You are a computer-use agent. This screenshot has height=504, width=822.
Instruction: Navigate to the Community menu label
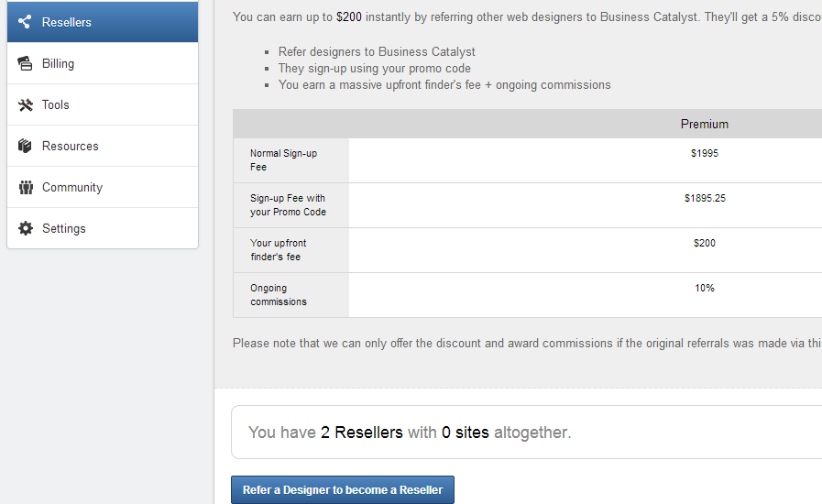pyautogui.click(x=72, y=187)
